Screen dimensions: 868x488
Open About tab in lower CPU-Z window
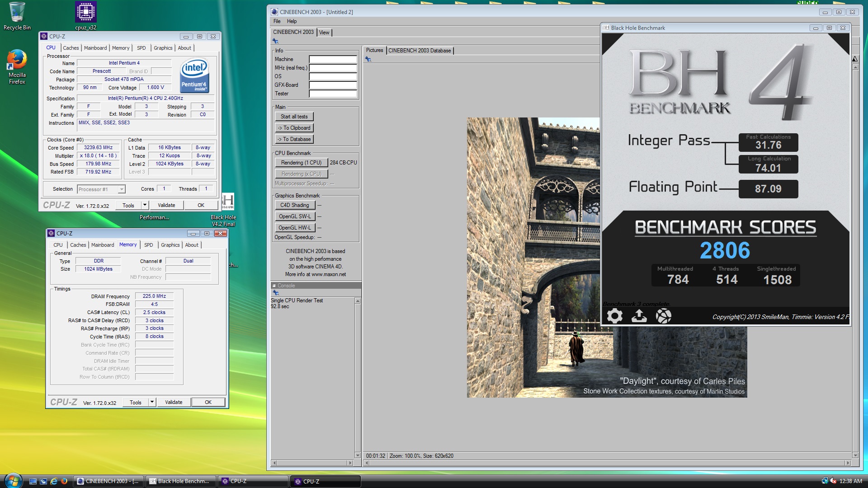pos(192,245)
